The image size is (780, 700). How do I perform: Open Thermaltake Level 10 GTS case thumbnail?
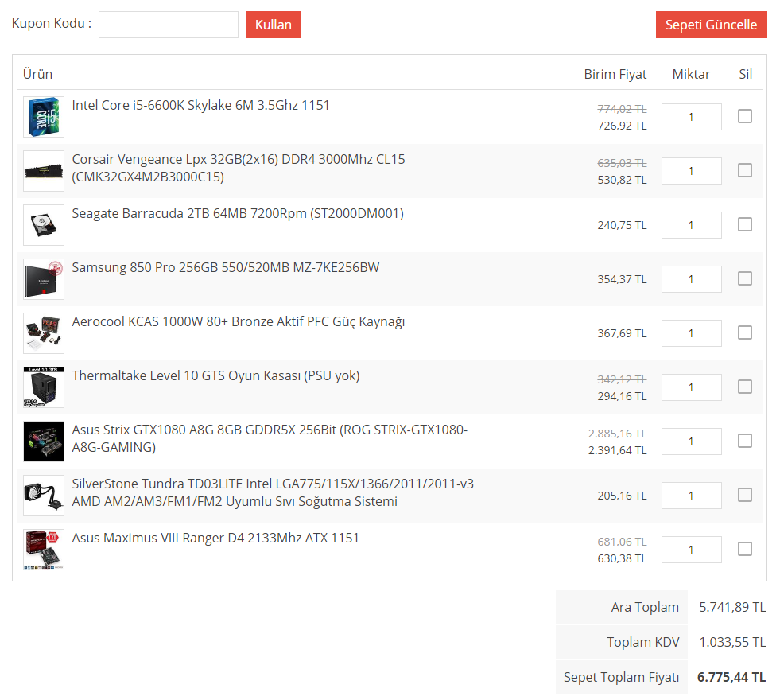point(44,387)
